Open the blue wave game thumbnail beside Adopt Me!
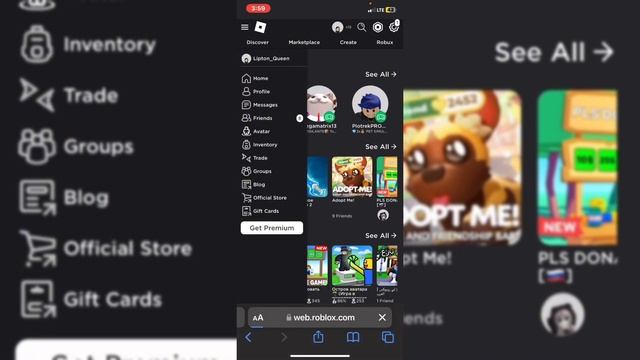640x360 pixels. tap(318, 177)
